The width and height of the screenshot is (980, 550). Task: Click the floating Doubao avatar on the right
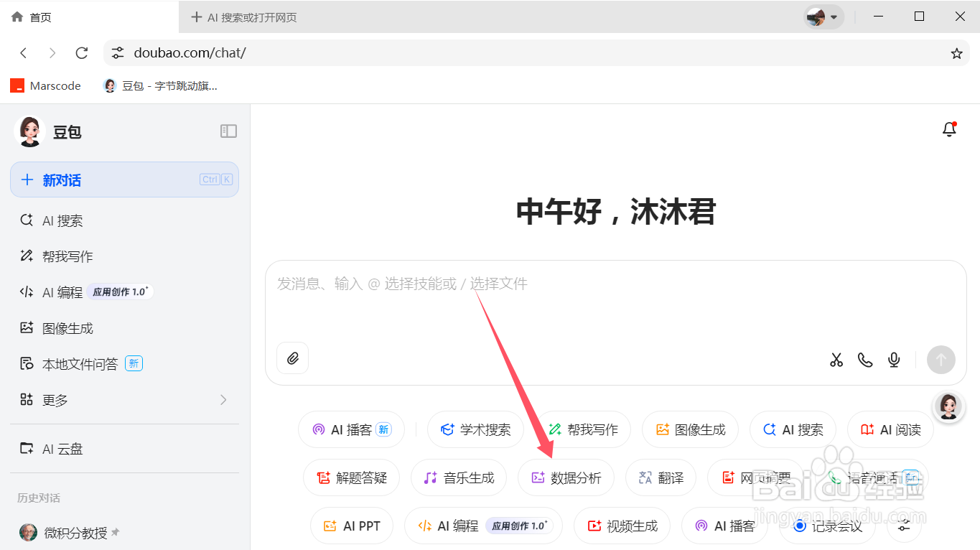(948, 407)
